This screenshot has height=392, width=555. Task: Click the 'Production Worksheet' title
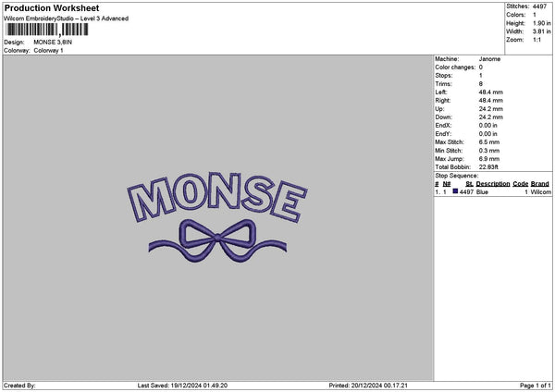coord(52,7)
